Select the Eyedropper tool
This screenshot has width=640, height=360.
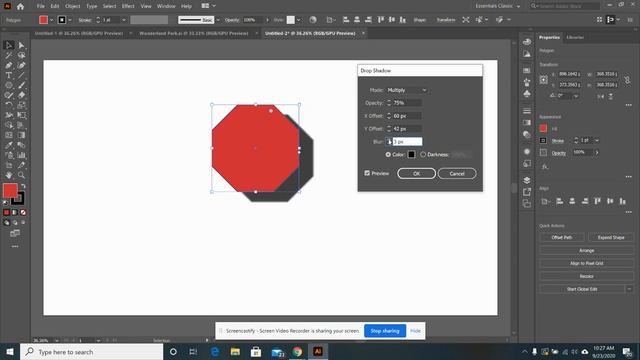[9, 145]
